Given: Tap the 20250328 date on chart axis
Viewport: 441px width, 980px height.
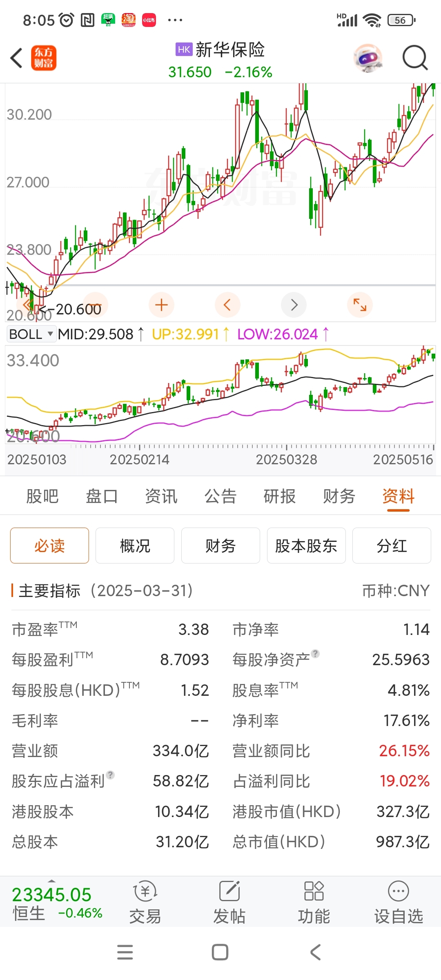Looking at the screenshot, I should (x=287, y=459).
